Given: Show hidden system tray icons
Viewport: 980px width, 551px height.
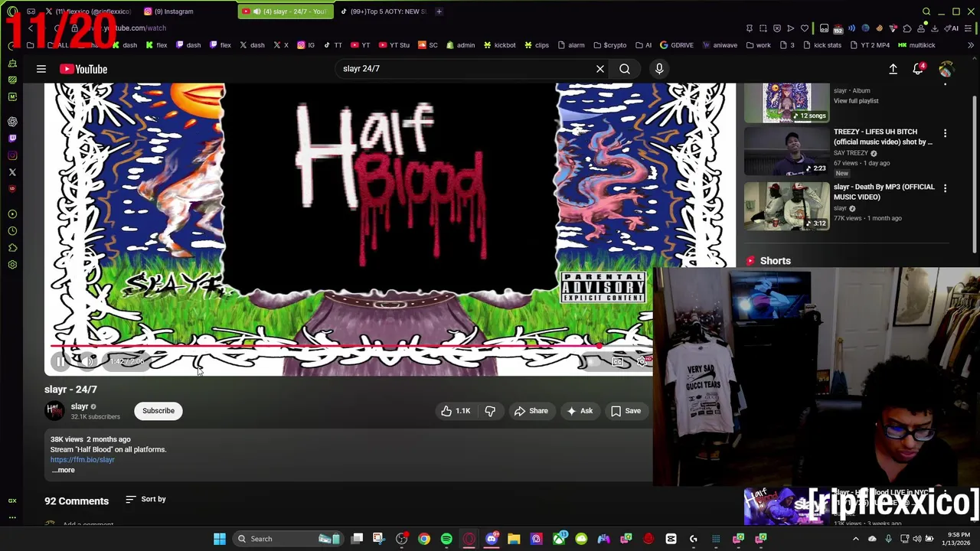Looking at the screenshot, I should click(856, 539).
